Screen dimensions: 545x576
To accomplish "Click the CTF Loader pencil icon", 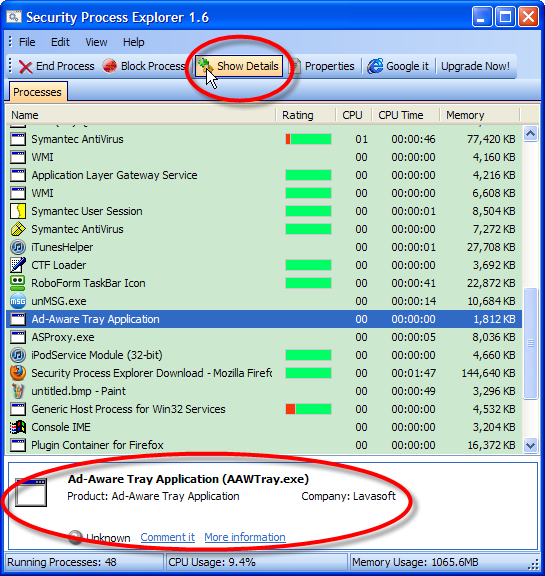I will (18, 265).
